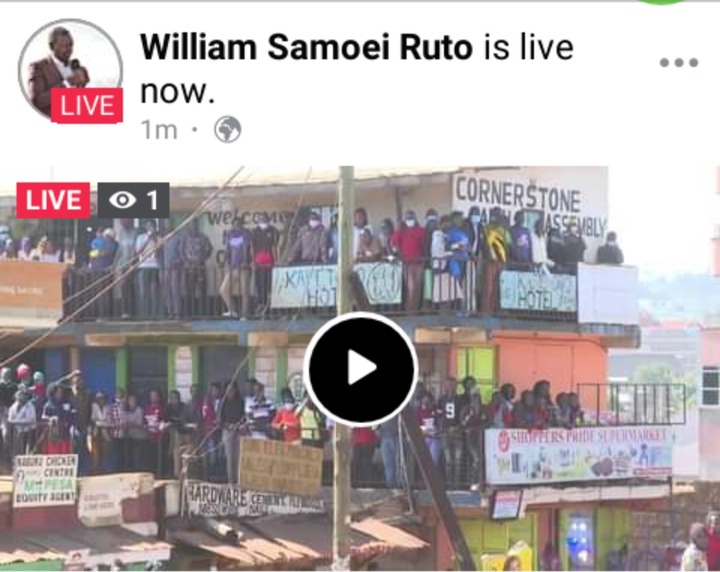This screenshot has height=572, width=720.
Task: Click the Hardware Cement sign in the video
Action: (255, 500)
